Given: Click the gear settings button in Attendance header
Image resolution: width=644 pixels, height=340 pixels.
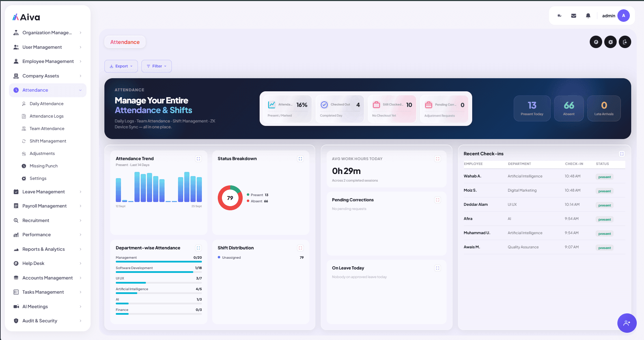Looking at the screenshot, I should coord(610,42).
